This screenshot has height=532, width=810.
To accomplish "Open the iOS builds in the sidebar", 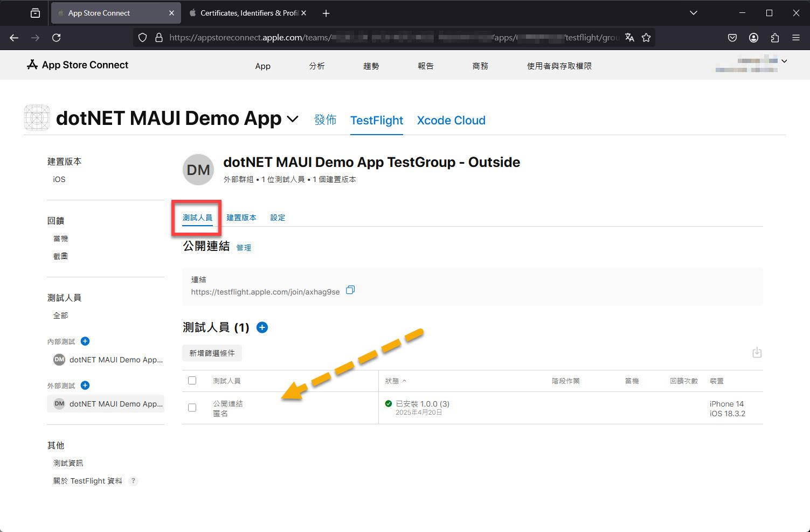I will point(59,179).
